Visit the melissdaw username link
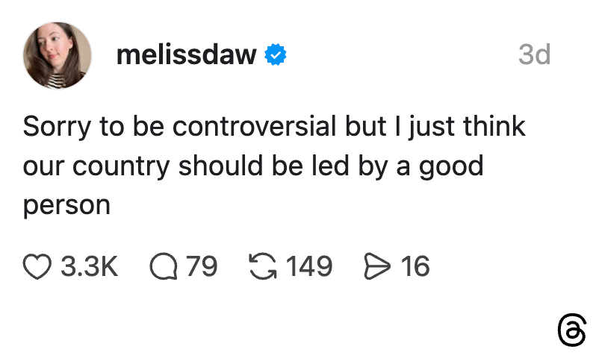 [x=186, y=54]
